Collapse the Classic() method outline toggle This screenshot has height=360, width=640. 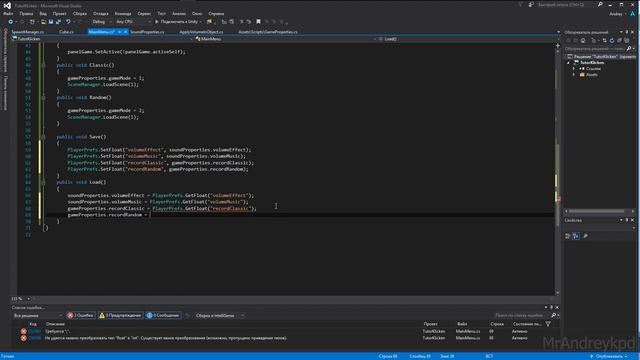[43, 65]
